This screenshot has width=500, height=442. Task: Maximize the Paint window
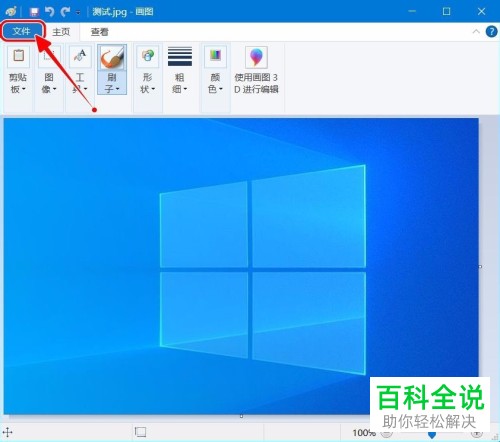pyautogui.click(x=446, y=12)
